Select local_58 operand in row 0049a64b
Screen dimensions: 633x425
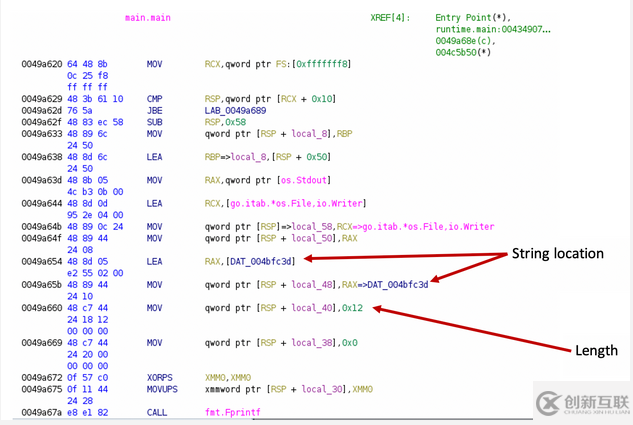[311, 227]
